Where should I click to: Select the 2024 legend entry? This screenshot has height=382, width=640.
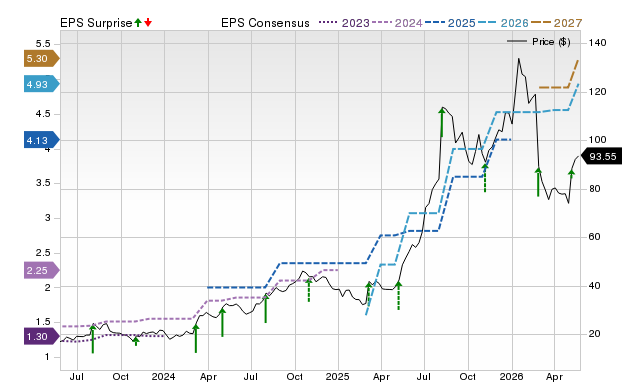(398, 23)
